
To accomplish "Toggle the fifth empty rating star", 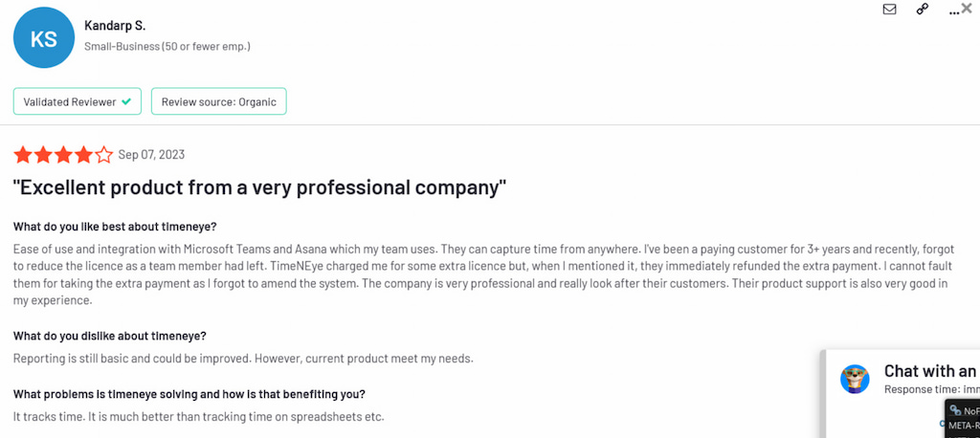I will [104, 155].
